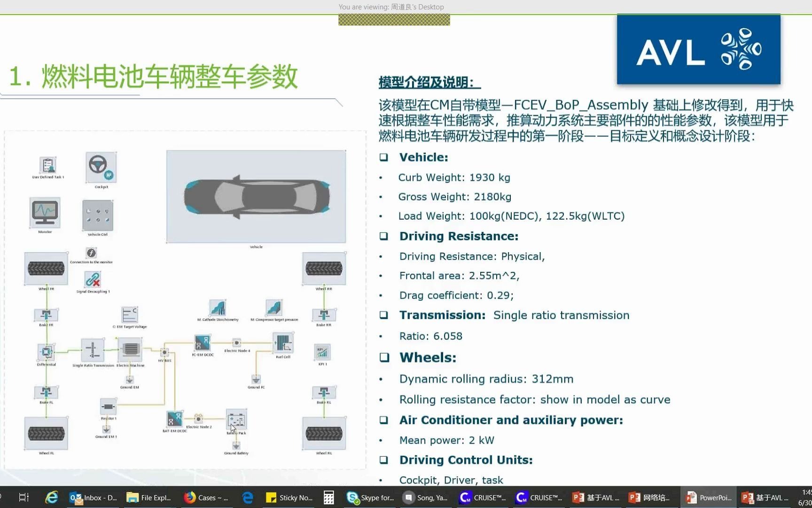Image resolution: width=812 pixels, height=508 pixels.
Task: Click the Battery Pack component
Action: click(x=236, y=420)
